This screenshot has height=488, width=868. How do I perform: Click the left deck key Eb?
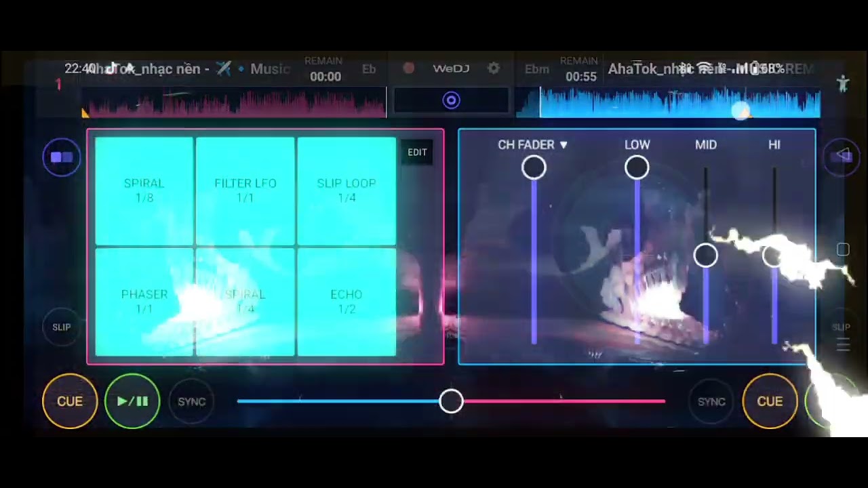[x=369, y=69]
